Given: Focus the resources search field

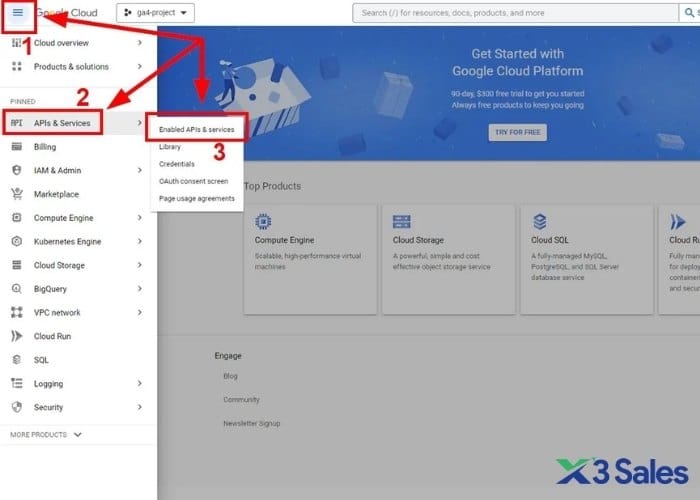Looking at the screenshot, I should click(x=516, y=13).
